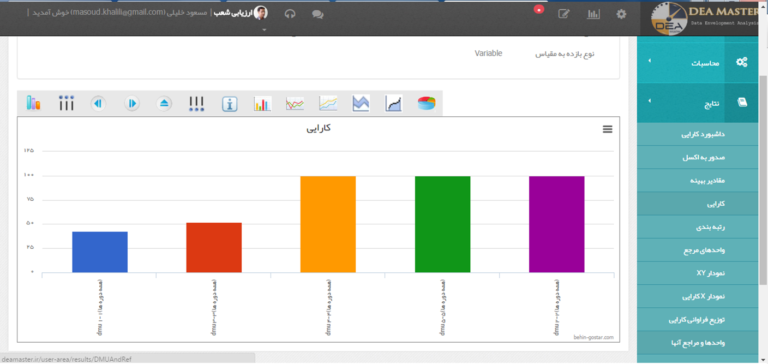
Task: Open the chat bubbles icon
Action: click(x=317, y=15)
